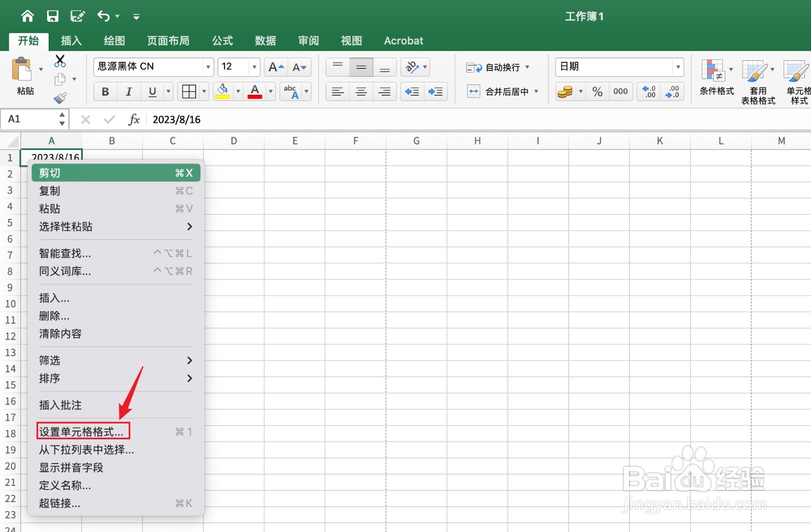Choose 超链接... in context menu
The width and height of the screenshot is (811, 532).
[116, 503]
